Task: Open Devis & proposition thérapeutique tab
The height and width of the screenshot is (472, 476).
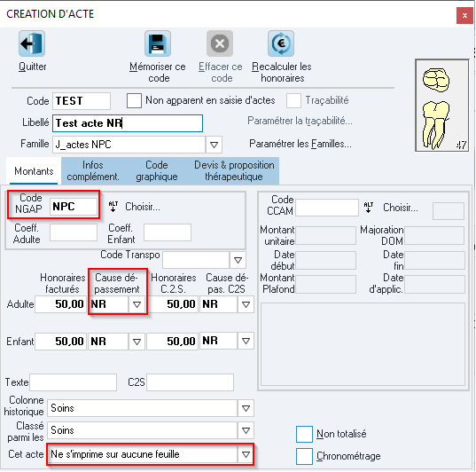Action: pos(234,171)
